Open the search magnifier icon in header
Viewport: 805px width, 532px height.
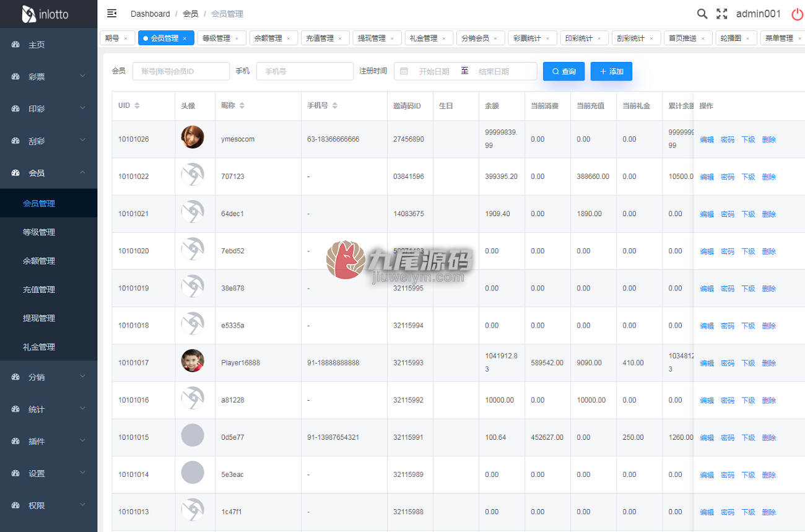point(702,14)
